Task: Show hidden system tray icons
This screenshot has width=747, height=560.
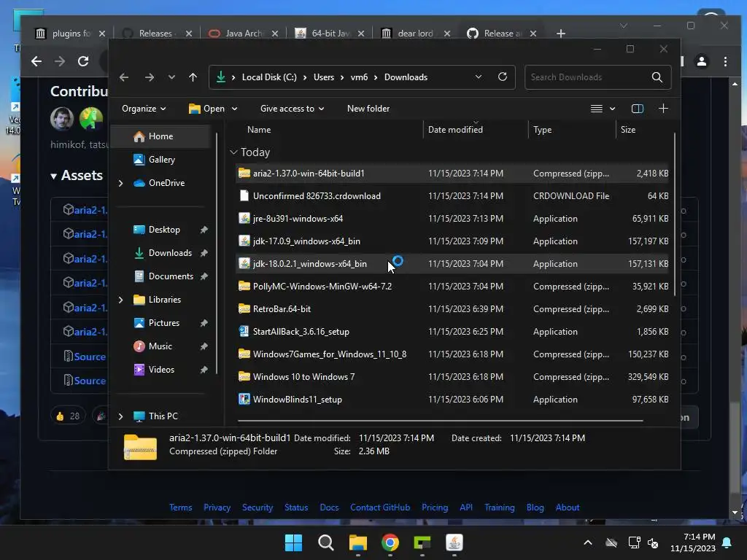Action: pyautogui.click(x=588, y=542)
